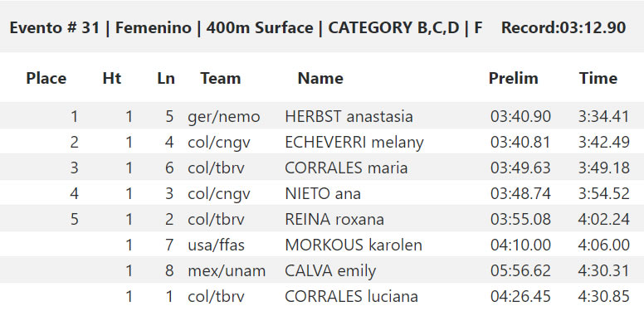Select ECHEVERRI melany name
Viewport: 644px width, 311px height.
(x=354, y=143)
